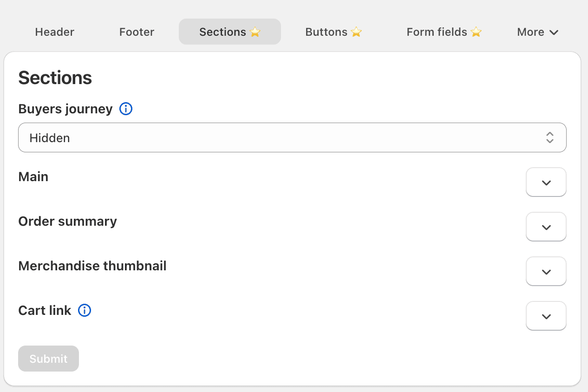Click the star beside Form fields

(476, 32)
